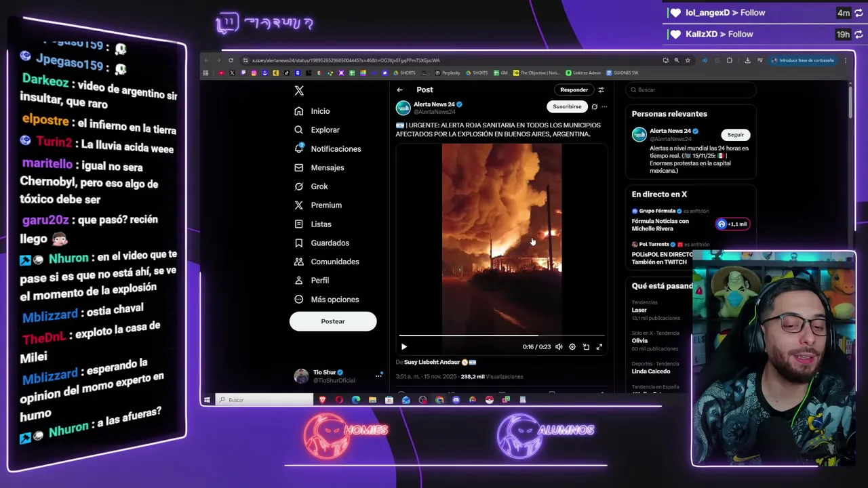The image size is (868, 488).
Task: Reload the page in browser toolbar
Action: pos(231,60)
